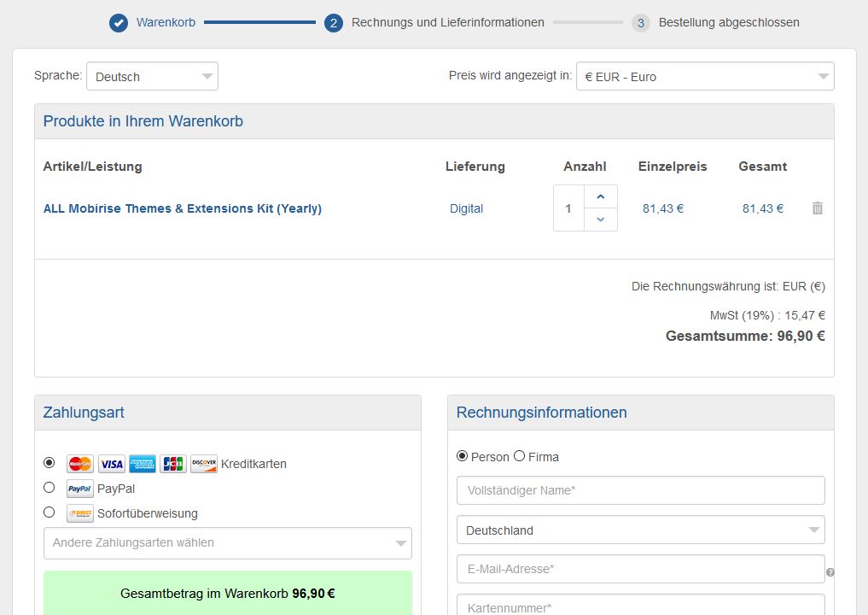Click the American Express card logo
868x615 pixels.
click(x=143, y=464)
